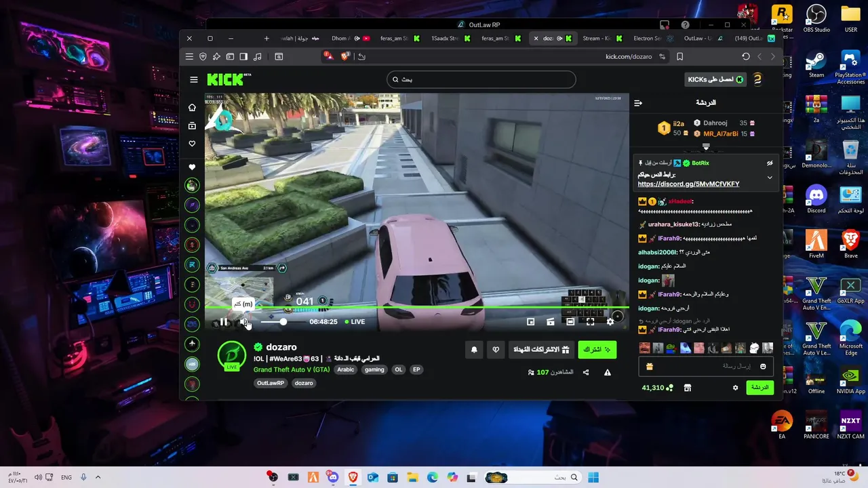Enter fullscreen mode in player
The image size is (868, 488).
point(590,322)
